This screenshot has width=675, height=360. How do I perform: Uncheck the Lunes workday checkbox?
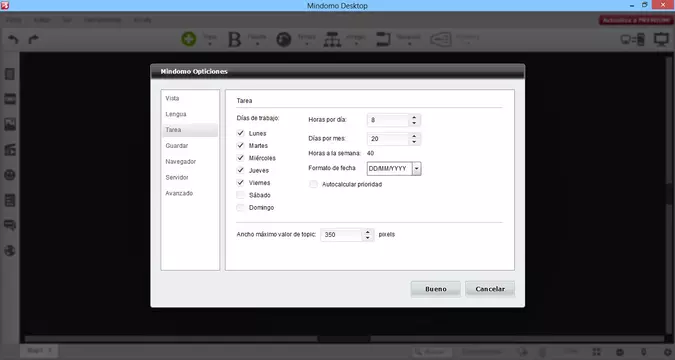tap(241, 133)
